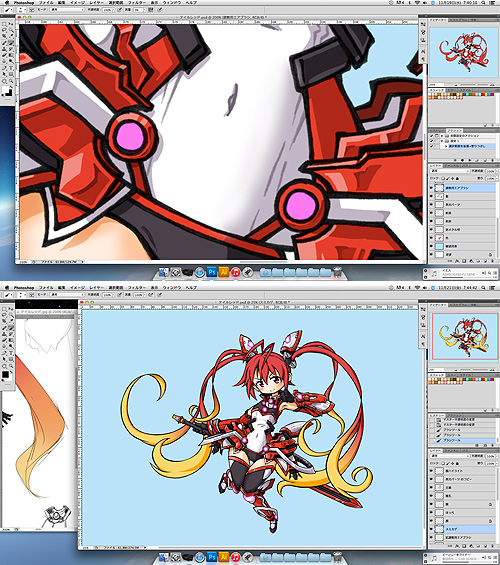Select the Type tool in upper toolbox
Viewport: 500px width, 565px height.
pos(11,68)
